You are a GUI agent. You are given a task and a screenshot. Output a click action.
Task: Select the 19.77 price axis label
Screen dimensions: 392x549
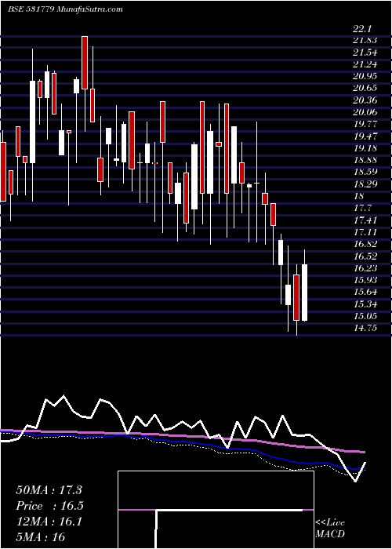365,125
